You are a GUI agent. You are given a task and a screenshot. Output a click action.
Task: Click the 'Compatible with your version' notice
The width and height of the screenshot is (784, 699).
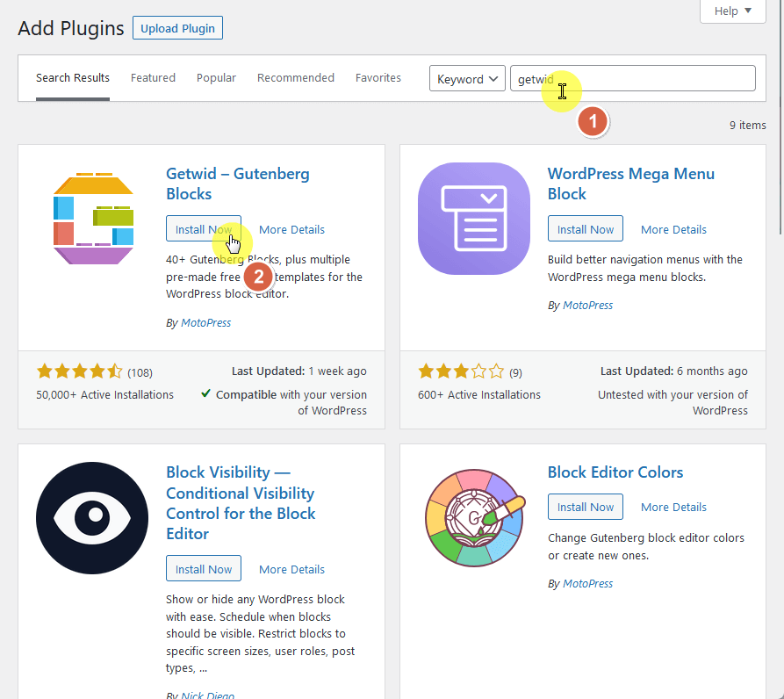tap(284, 402)
